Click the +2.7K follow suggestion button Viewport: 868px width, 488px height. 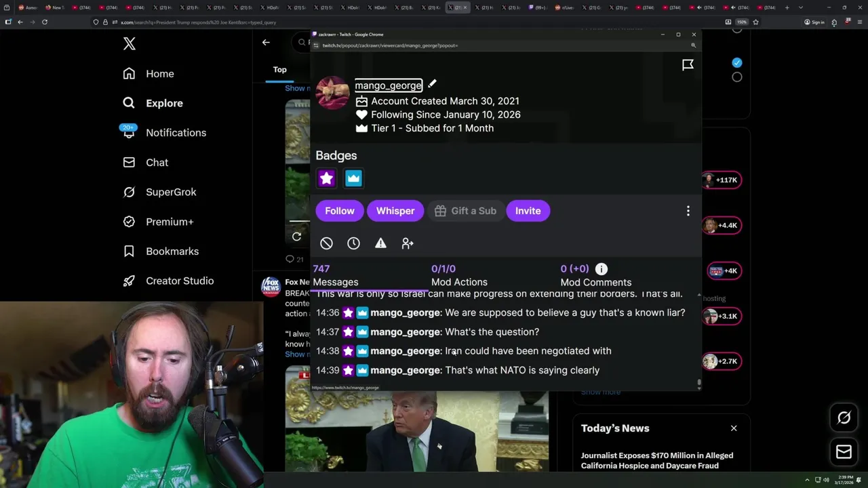(x=722, y=361)
